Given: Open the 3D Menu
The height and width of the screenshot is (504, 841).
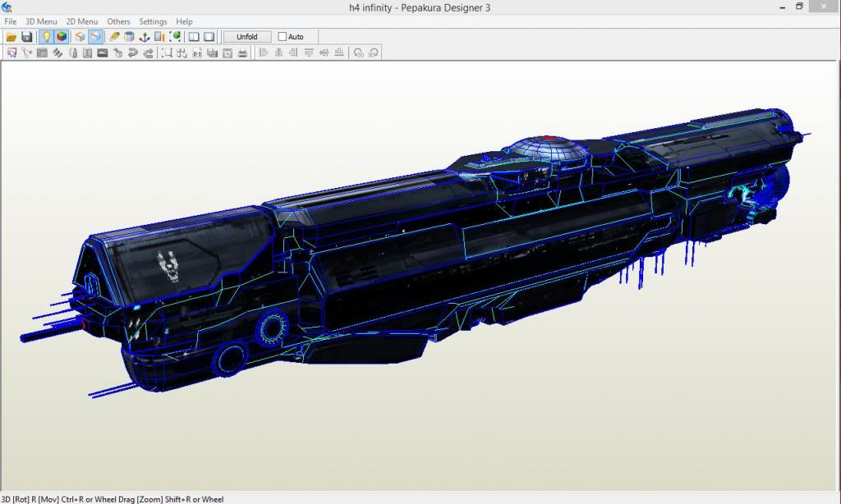Looking at the screenshot, I should (x=41, y=21).
